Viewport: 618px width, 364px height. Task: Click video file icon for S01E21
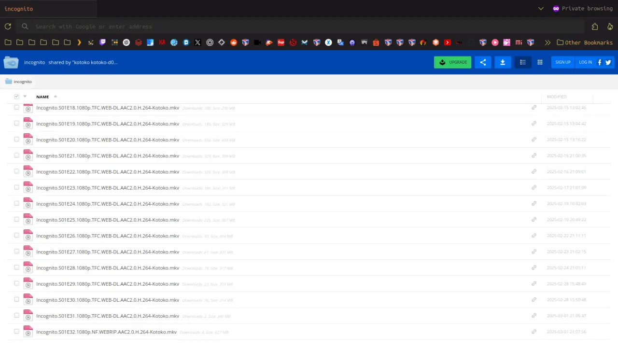[x=28, y=155]
